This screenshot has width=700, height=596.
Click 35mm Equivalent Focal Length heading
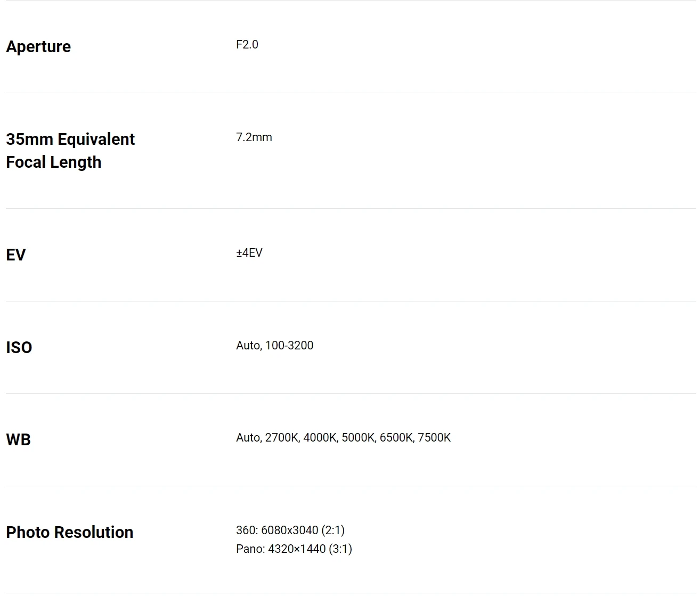coord(70,151)
